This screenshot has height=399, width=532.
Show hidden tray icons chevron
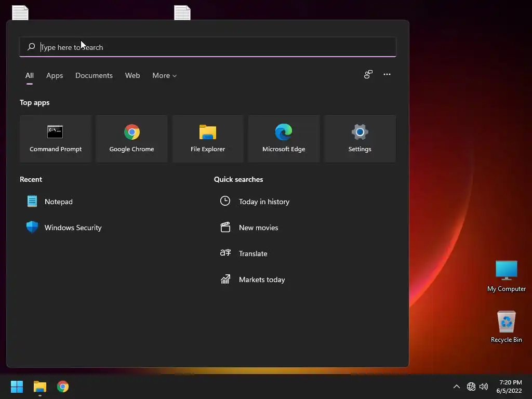point(457,387)
